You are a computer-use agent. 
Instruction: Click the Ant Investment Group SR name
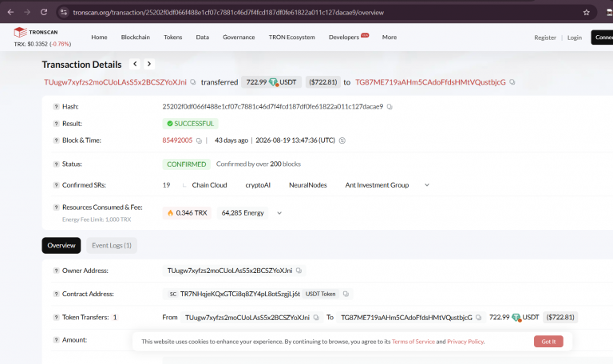pos(377,185)
